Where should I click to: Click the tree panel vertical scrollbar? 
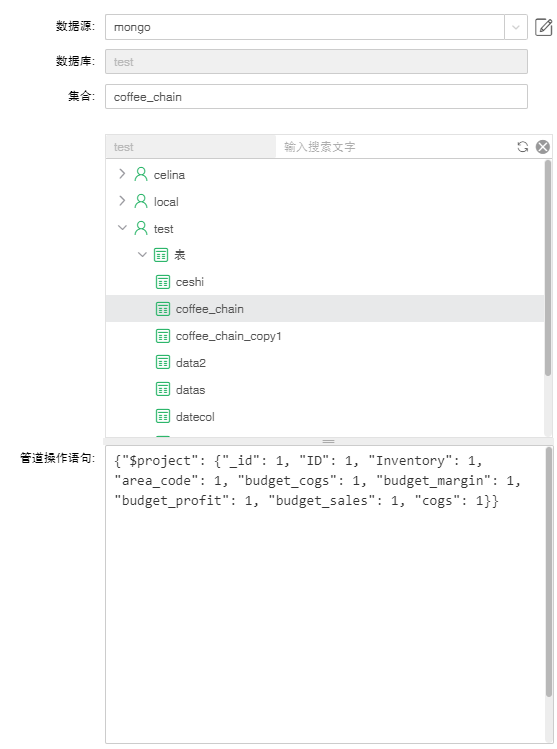point(548,268)
